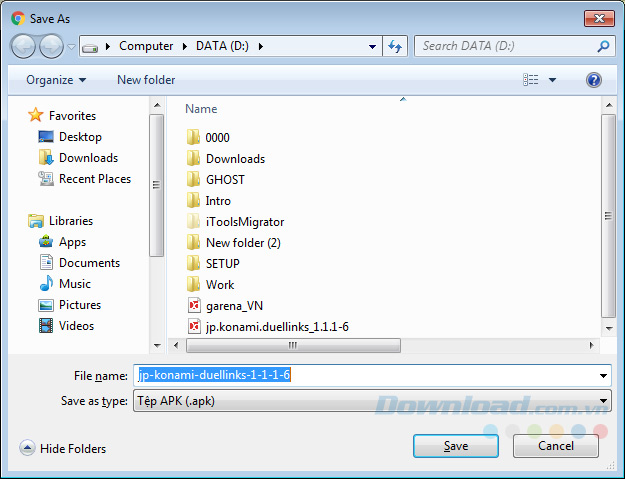Expand the arrow after DATA (D:) breadcrumb
The image size is (625, 479).
point(261,47)
